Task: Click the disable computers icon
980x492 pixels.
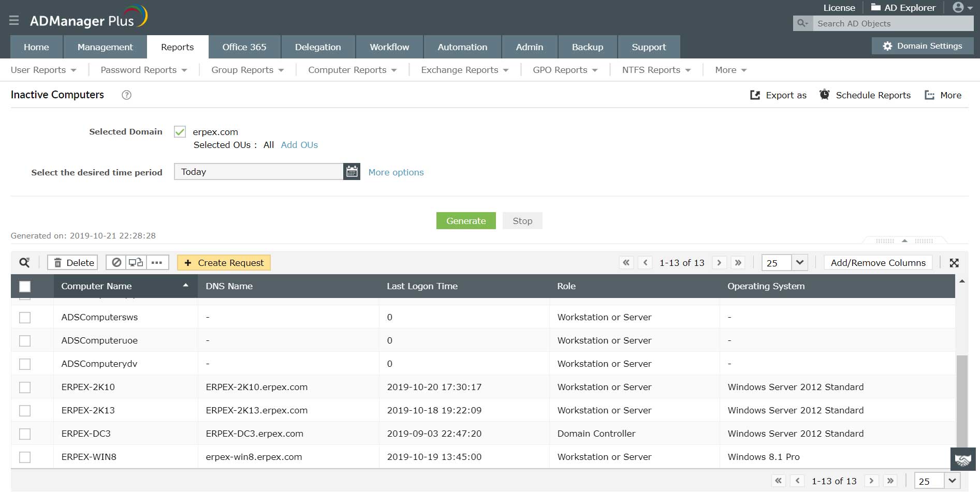Action: click(x=116, y=263)
